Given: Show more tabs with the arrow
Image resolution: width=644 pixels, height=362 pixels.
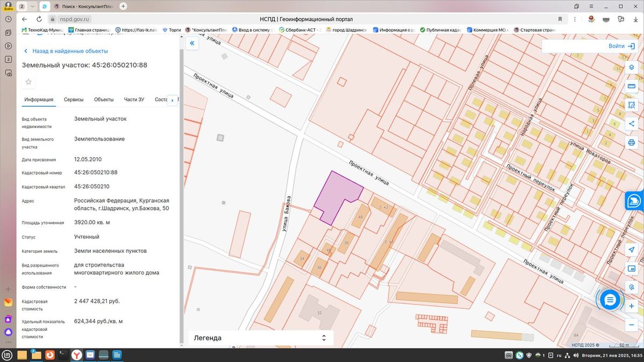Looking at the screenshot, I should pyautogui.click(x=172, y=100).
